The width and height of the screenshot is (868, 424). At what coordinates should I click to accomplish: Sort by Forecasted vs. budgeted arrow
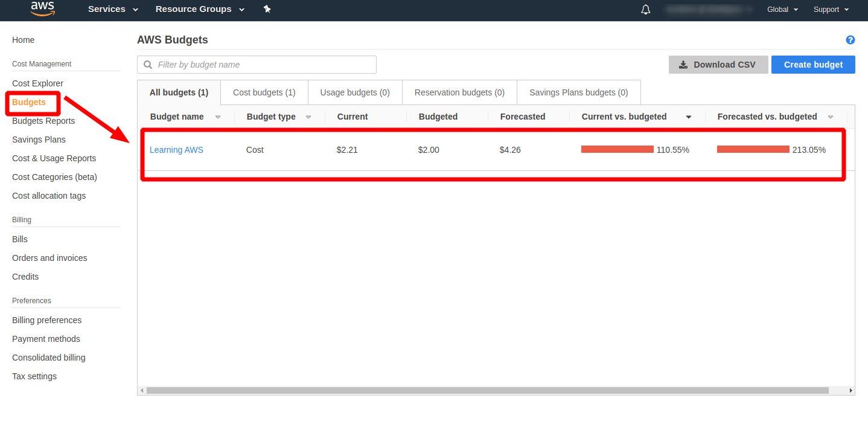831,117
